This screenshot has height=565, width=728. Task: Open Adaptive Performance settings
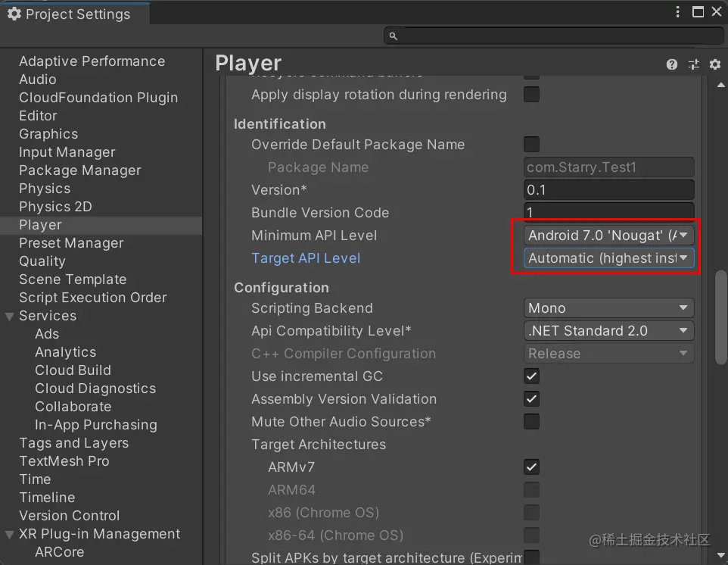click(92, 61)
